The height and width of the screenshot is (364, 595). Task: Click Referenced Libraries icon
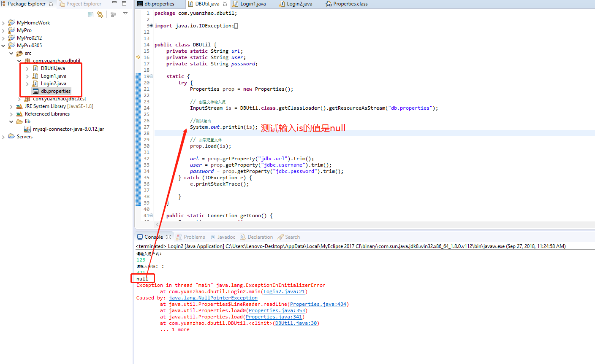[19, 114]
